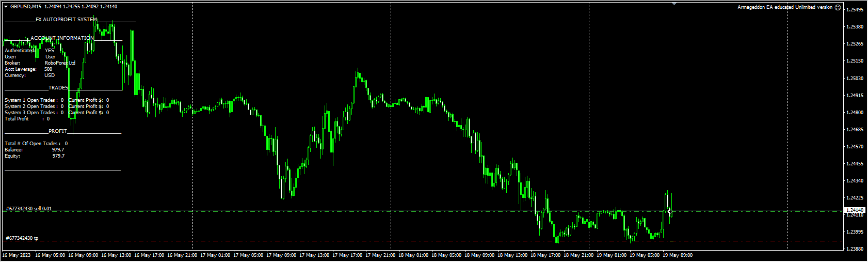Click the Broker: label
Screen dimensions: 868x262
[x=12, y=63]
